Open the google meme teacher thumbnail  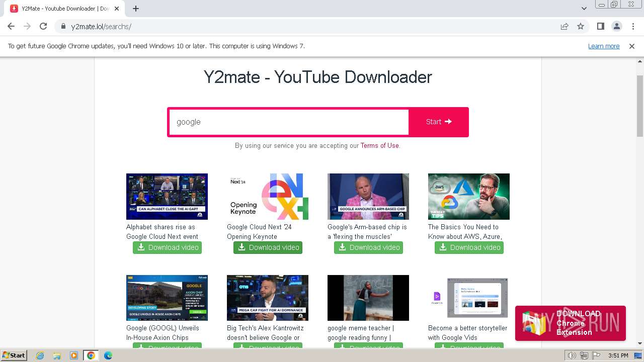click(x=368, y=298)
